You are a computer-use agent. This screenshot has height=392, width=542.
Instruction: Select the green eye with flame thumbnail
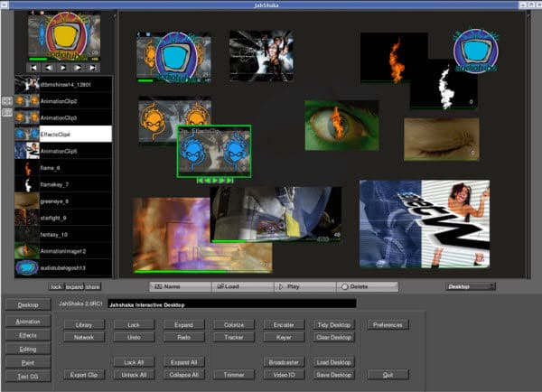tap(341, 126)
